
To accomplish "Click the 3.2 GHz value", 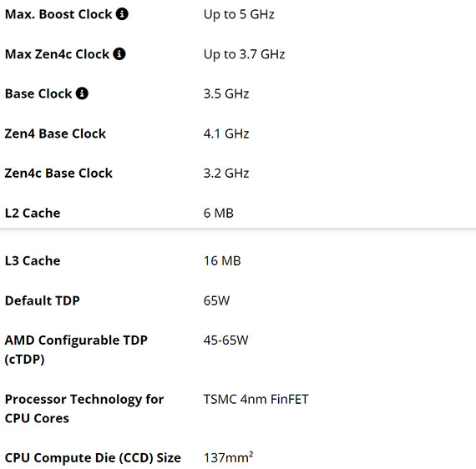I will [x=226, y=174].
